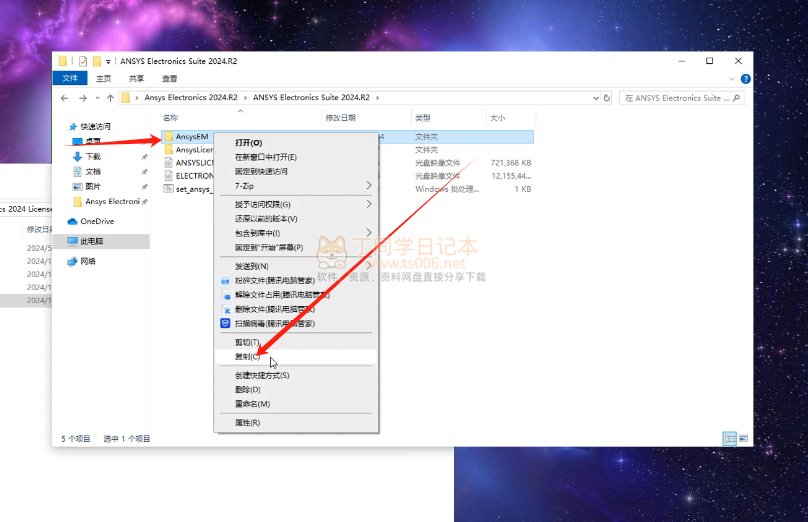Switch to large icons view in status bar
The width and height of the screenshot is (808, 522).
[x=743, y=438]
